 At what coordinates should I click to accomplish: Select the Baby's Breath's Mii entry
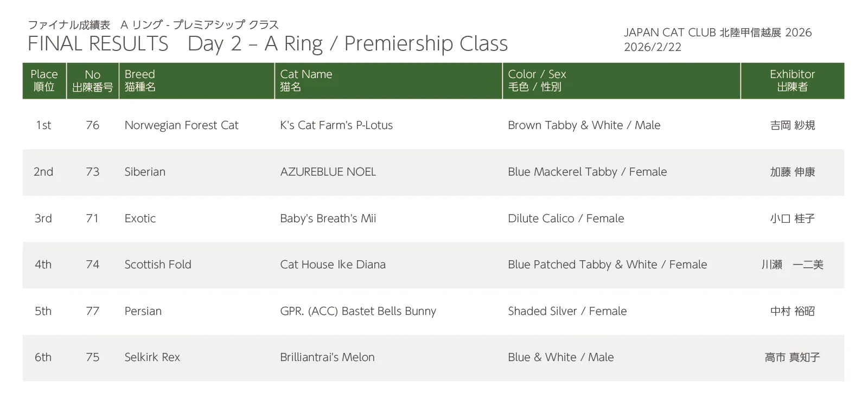click(x=328, y=218)
